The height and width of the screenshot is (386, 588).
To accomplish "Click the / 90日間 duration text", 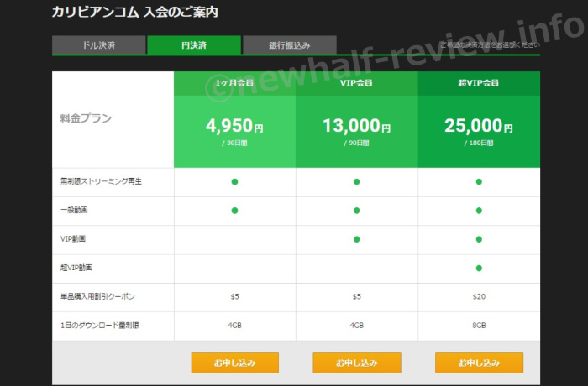I will pos(357,143).
